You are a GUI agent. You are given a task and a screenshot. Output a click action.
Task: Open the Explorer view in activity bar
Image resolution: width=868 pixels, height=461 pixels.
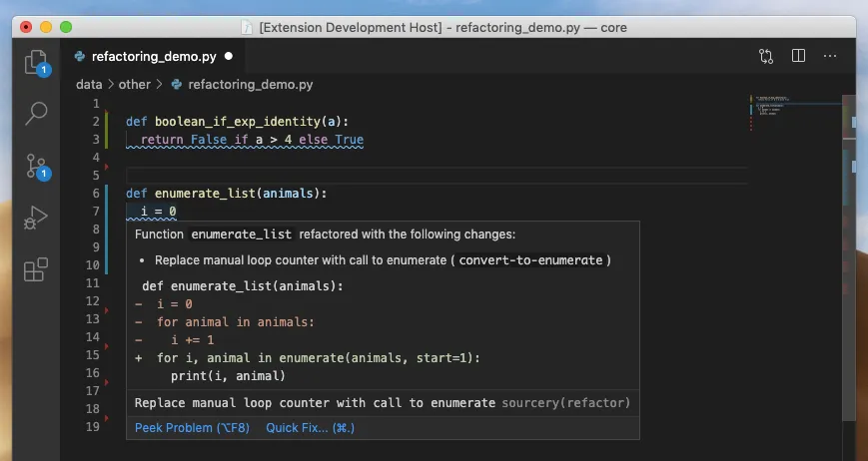[36, 62]
